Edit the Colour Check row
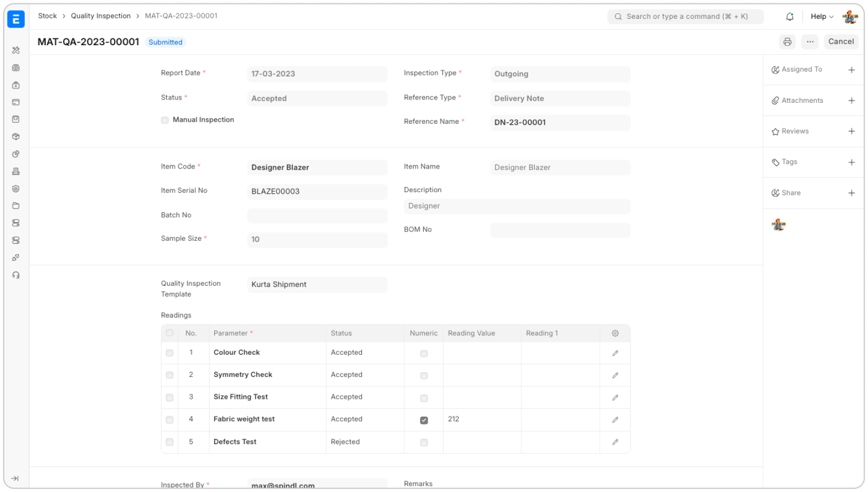This screenshot has height=492, width=868. pos(615,353)
